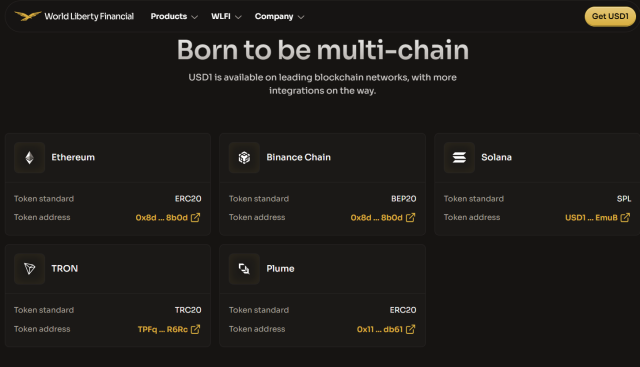
Task: Open external link icon beside Solana address
Action: coord(625,218)
